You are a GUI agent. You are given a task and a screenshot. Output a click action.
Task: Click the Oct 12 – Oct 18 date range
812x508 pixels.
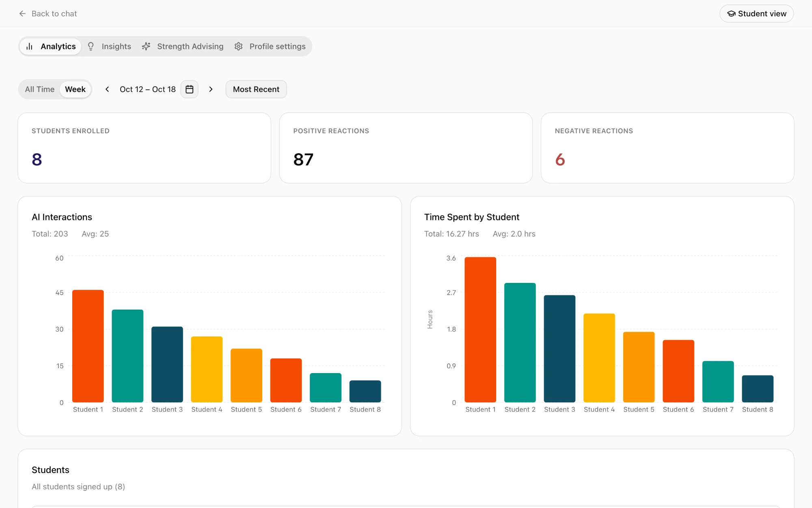pyautogui.click(x=148, y=89)
